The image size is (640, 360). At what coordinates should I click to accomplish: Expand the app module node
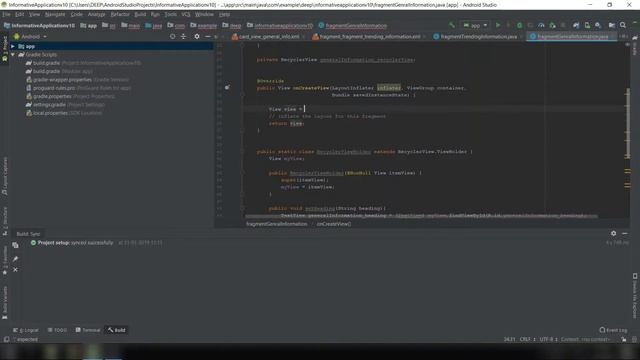click(x=13, y=47)
